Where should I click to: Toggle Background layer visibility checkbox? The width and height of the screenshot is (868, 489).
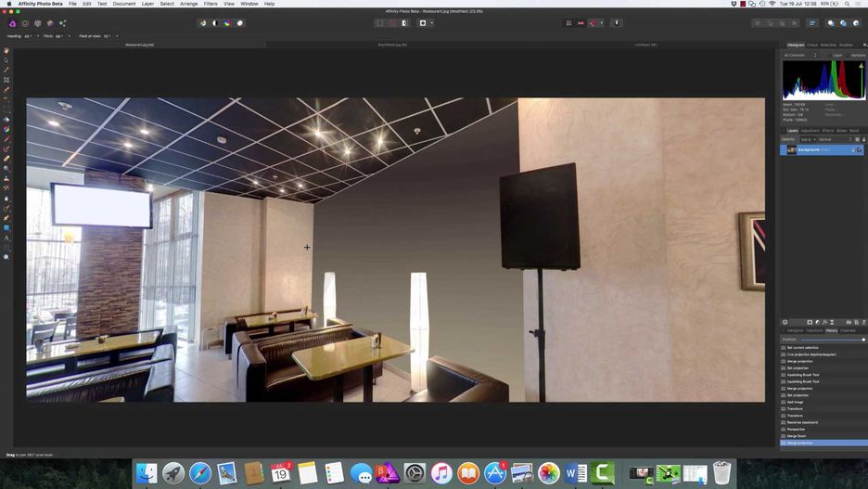pos(860,150)
